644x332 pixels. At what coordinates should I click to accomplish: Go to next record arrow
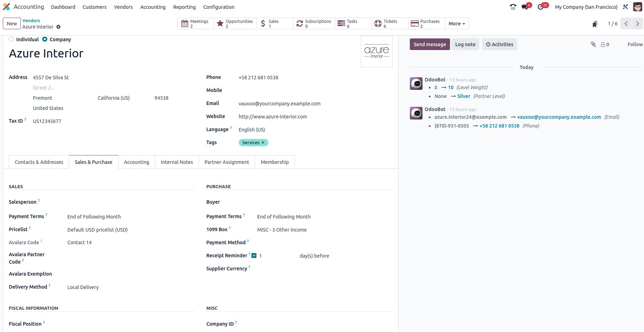(x=637, y=24)
